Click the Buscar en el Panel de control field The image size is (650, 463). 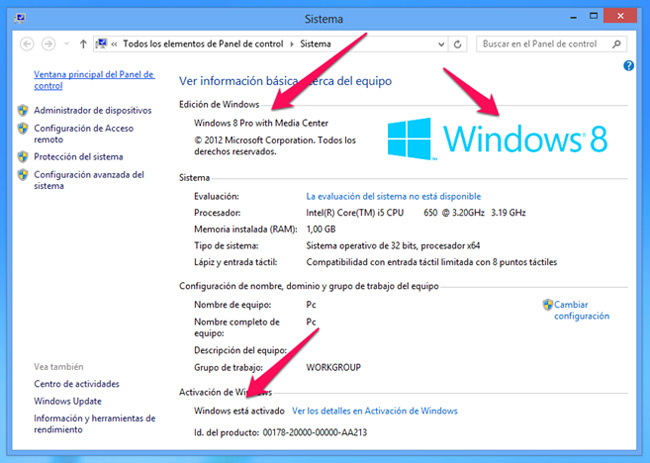click(551, 44)
